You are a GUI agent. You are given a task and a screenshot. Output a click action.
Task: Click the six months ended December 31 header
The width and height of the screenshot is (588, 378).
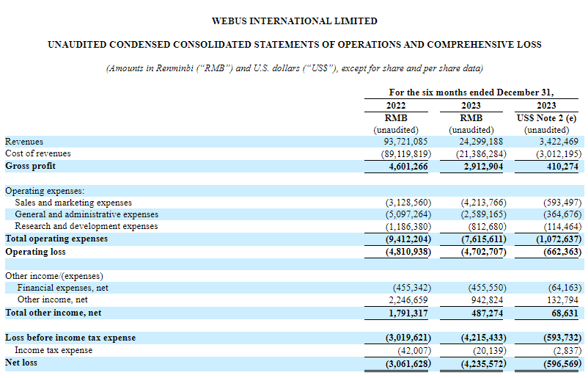[471, 92]
